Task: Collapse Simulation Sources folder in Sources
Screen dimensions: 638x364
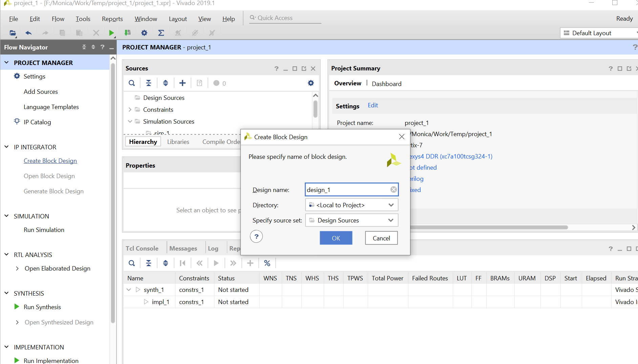Action: click(130, 121)
